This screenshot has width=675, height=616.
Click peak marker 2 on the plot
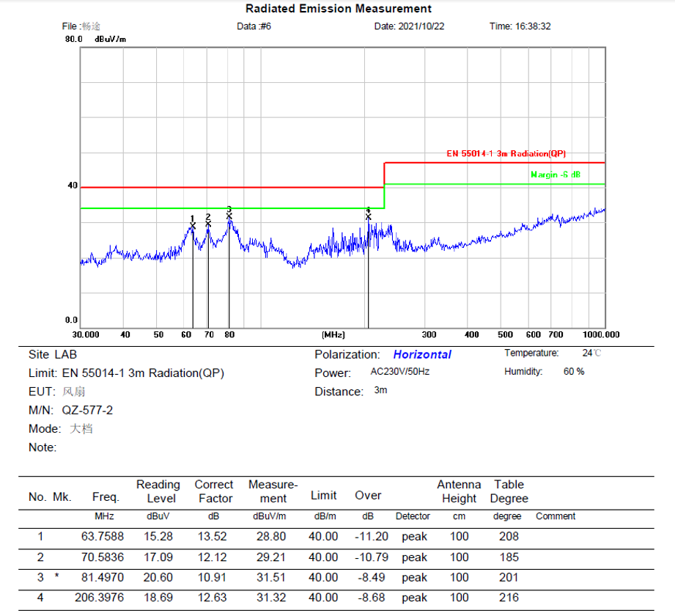tap(208, 224)
